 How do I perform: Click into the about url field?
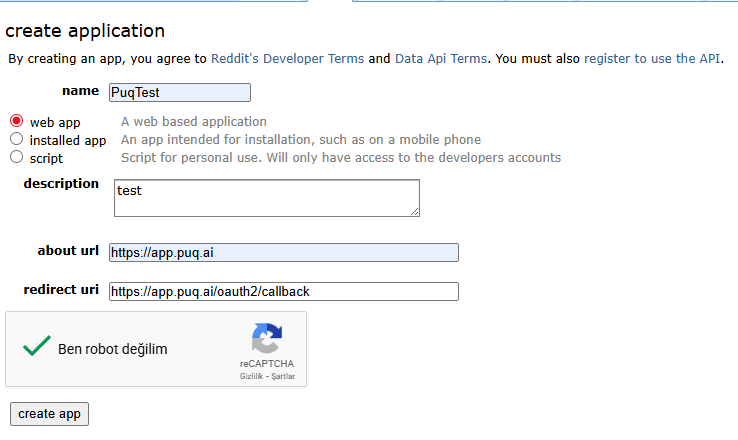click(x=283, y=252)
